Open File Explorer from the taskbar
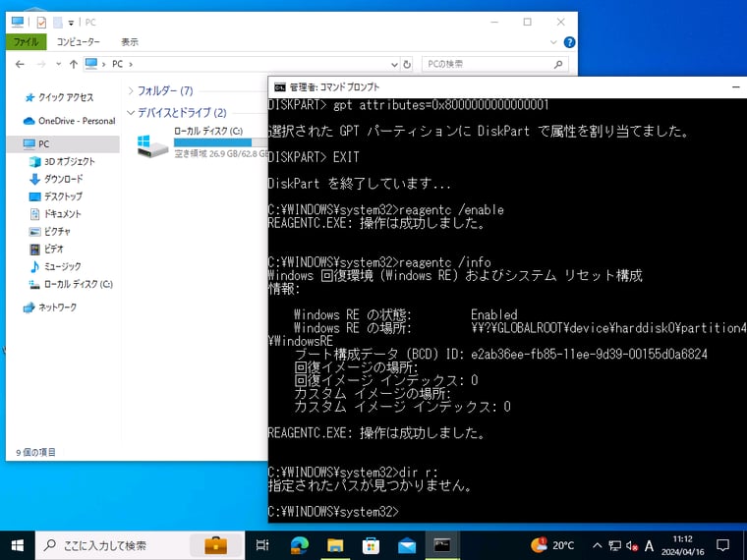The image size is (747, 560). pos(335,545)
